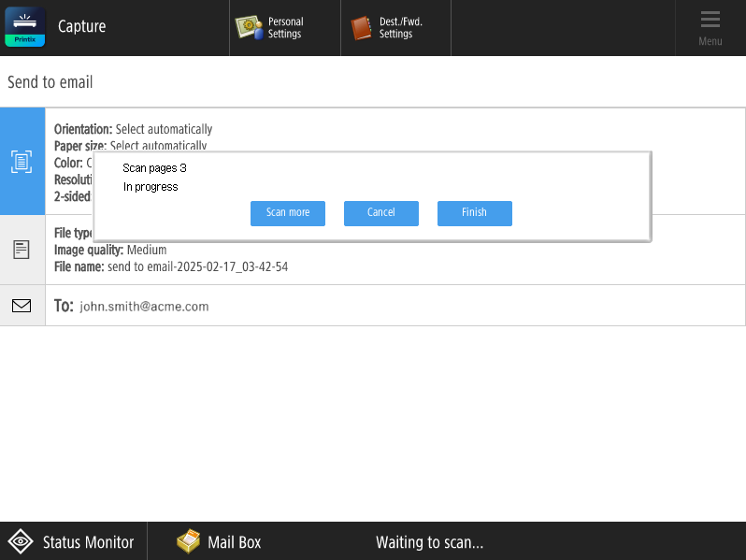The height and width of the screenshot is (560, 746).
Task: Select the Dest./Fwd. Settings label
Action: tap(396, 28)
